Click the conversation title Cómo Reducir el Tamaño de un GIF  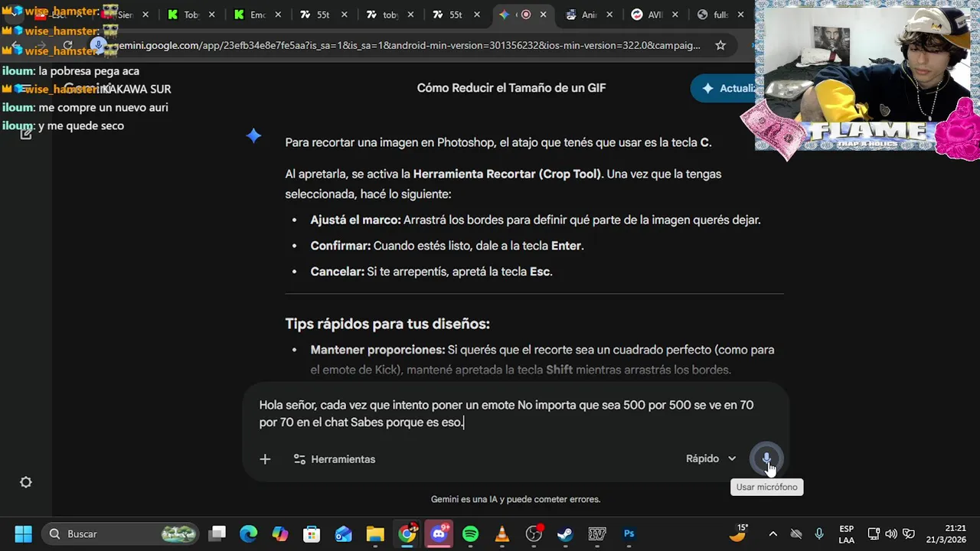(x=511, y=88)
